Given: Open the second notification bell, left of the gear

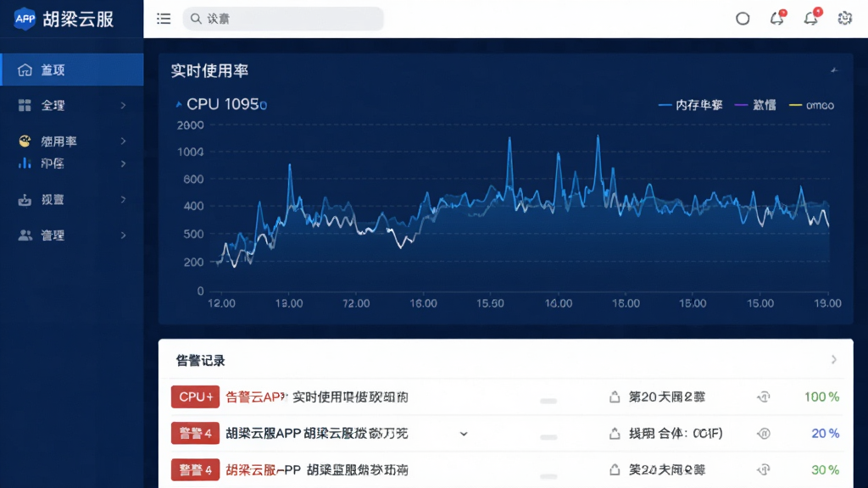Looking at the screenshot, I should click(x=811, y=19).
